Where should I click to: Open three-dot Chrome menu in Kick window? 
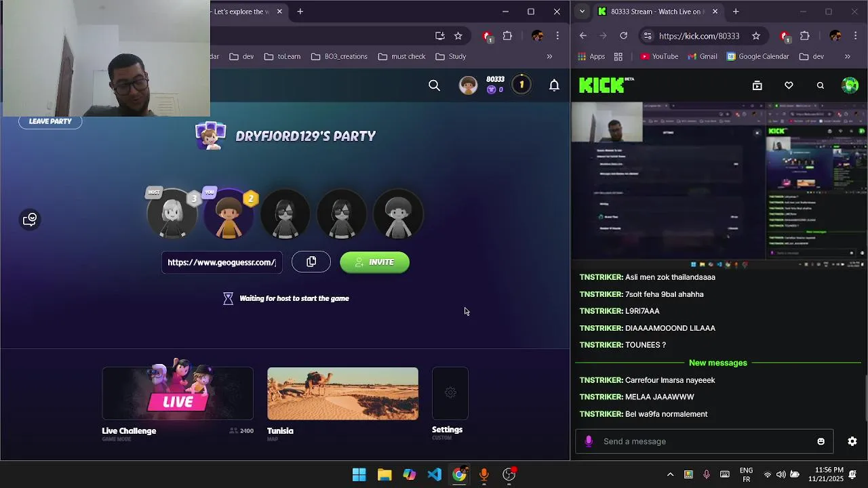(x=855, y=36)
